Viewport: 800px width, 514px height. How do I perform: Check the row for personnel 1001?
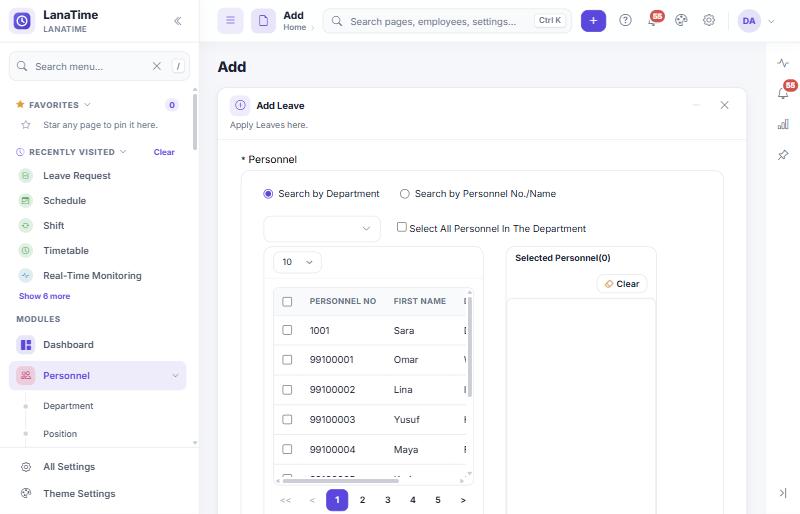(287, 330)
